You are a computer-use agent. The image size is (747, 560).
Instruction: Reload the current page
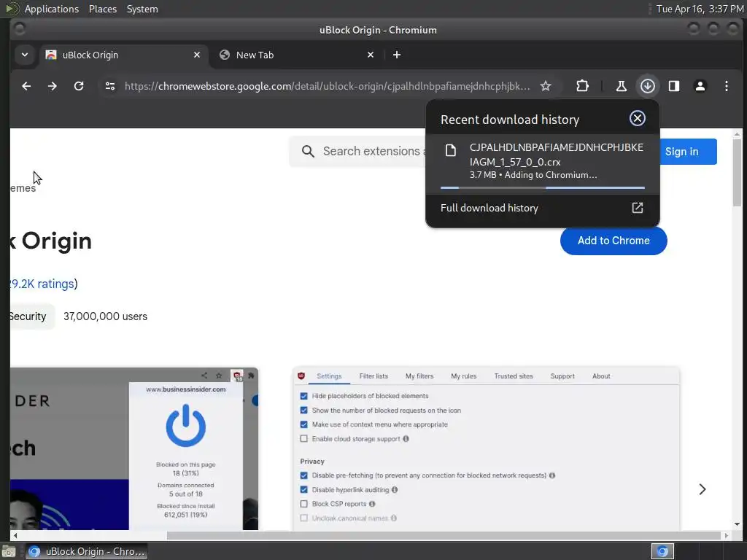(79, 86)
